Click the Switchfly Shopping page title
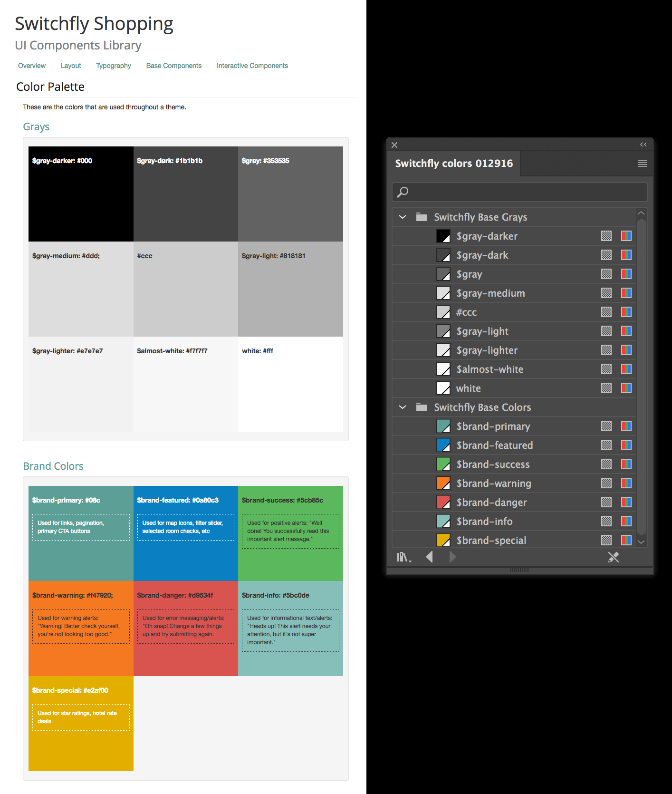672x794 pixels. [x=94, y=24]
